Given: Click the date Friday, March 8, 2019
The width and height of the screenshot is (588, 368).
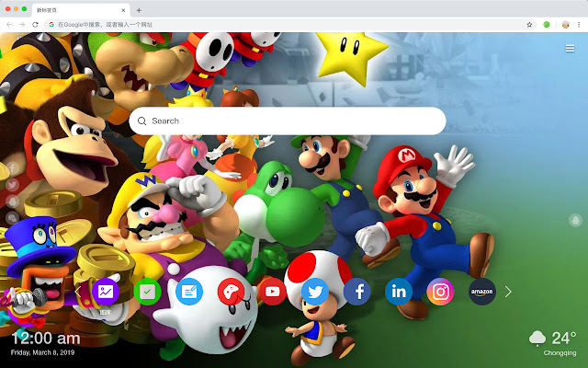Looking at the screenshot, I should pos(42,352).
